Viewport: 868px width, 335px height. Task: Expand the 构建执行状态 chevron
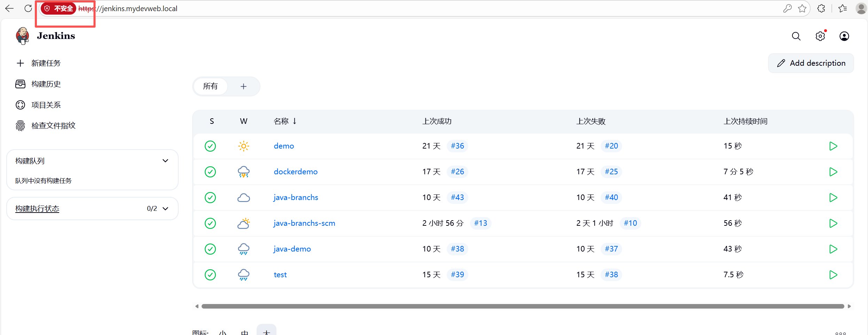[x=165, y=209]
